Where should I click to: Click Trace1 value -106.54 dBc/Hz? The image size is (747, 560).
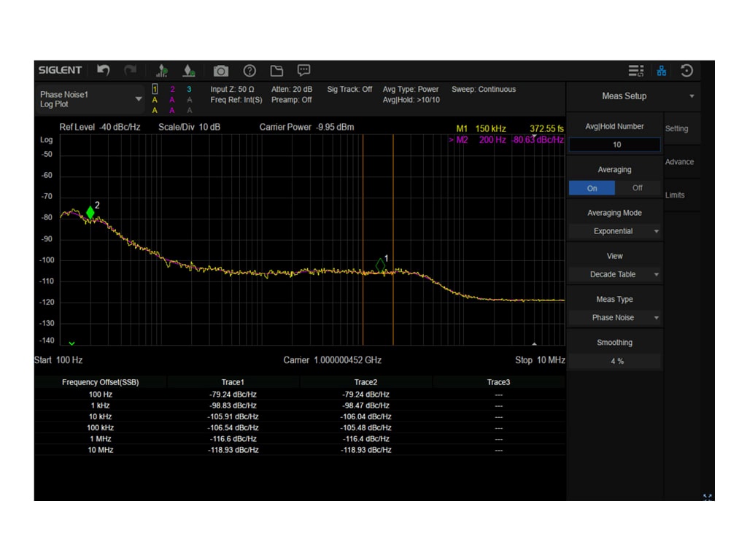coord(233,427)
